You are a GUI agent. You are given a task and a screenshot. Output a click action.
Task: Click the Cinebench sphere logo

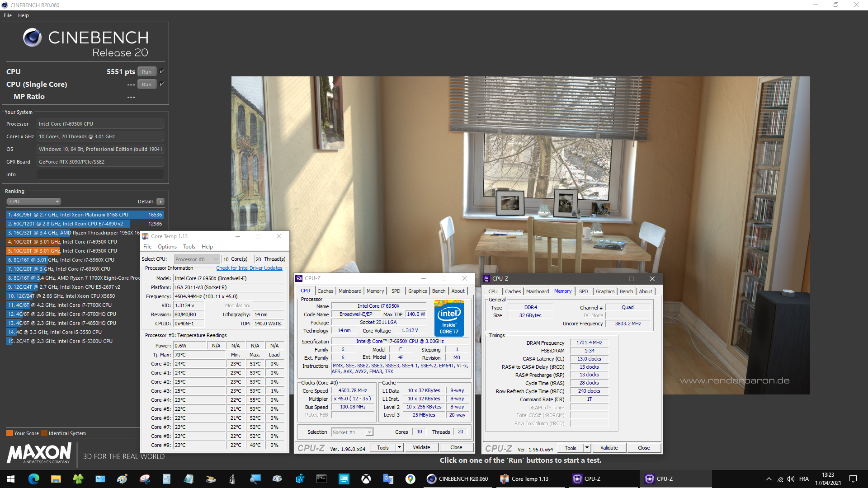click(32, 38)
